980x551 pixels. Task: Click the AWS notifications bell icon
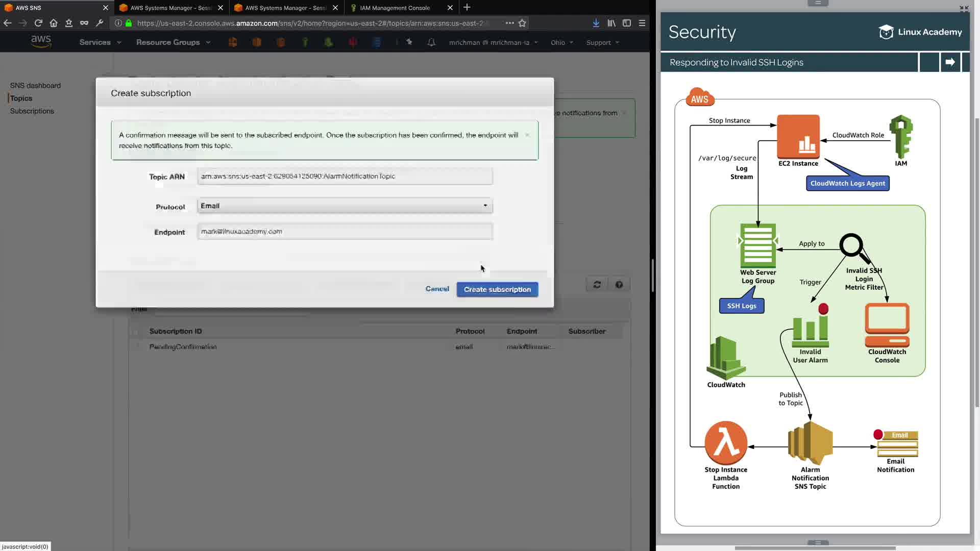point(431,42)
